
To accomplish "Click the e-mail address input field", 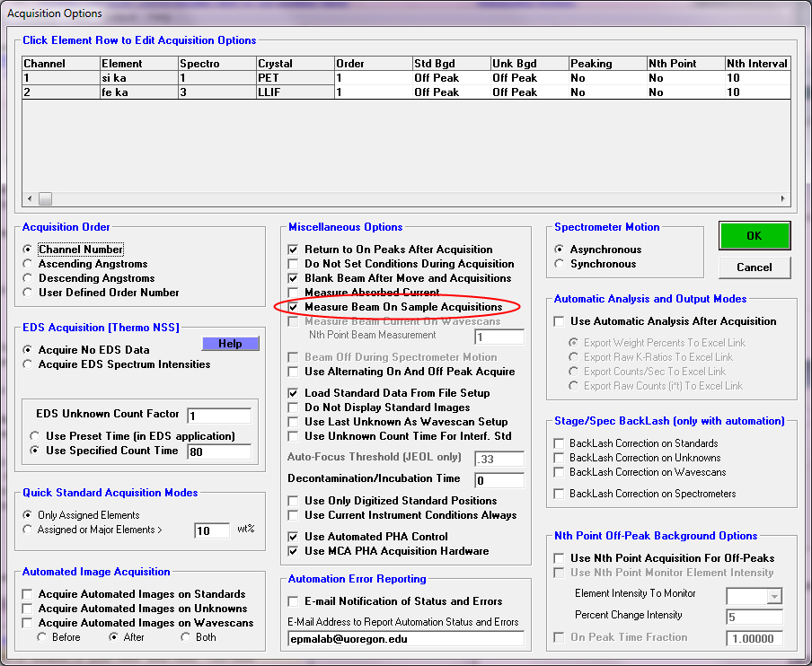I will pos(406,638).
